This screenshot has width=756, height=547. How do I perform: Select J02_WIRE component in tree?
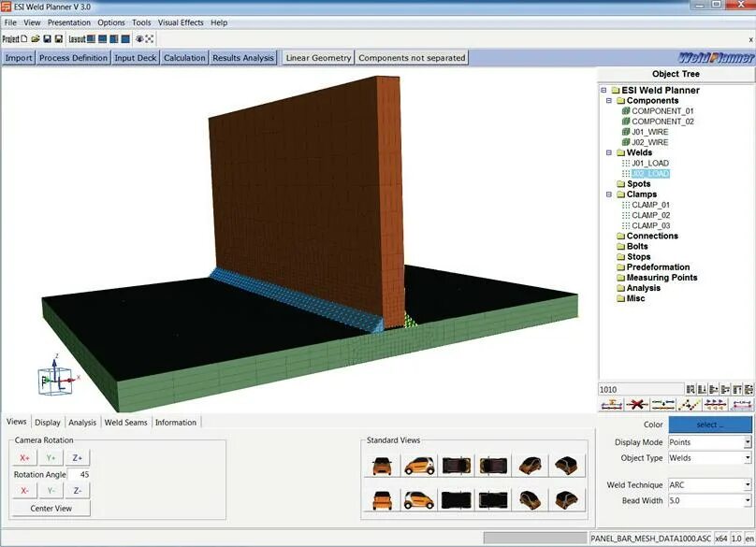(x=650, y=142)
